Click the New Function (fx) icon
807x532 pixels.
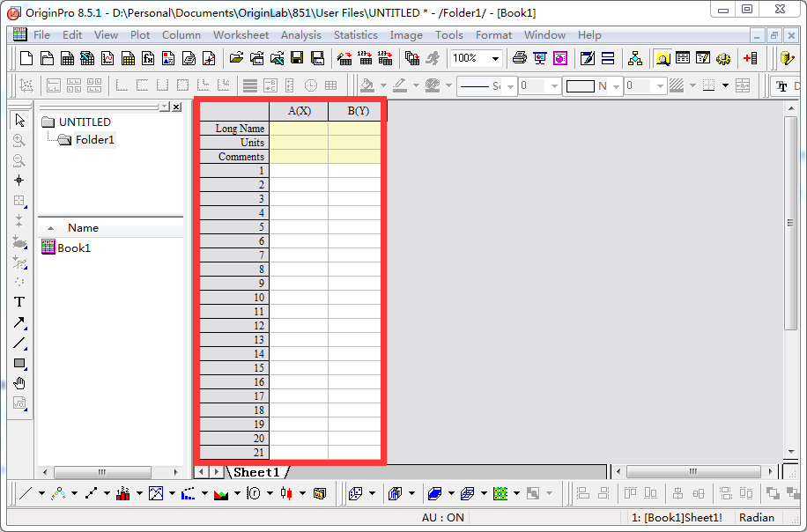[x=148, y=58]
